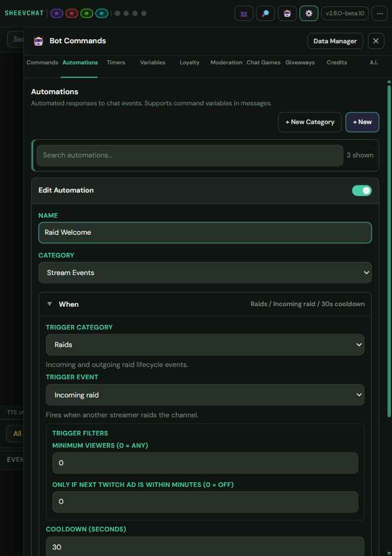Click 'Fires when another streamer raids the channel.'
The image size is (392, 556).
point(122,415)
